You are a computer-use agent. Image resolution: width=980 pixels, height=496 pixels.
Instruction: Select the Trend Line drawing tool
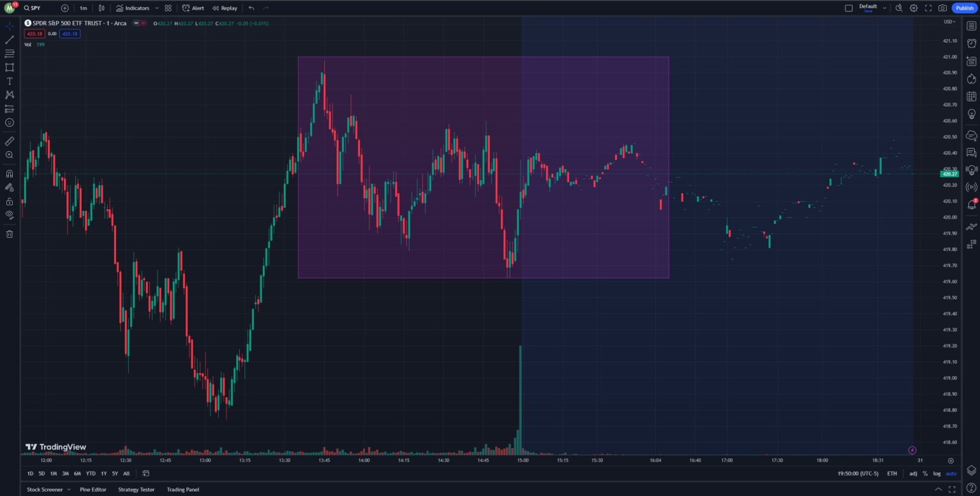click(x=9, y=40)
